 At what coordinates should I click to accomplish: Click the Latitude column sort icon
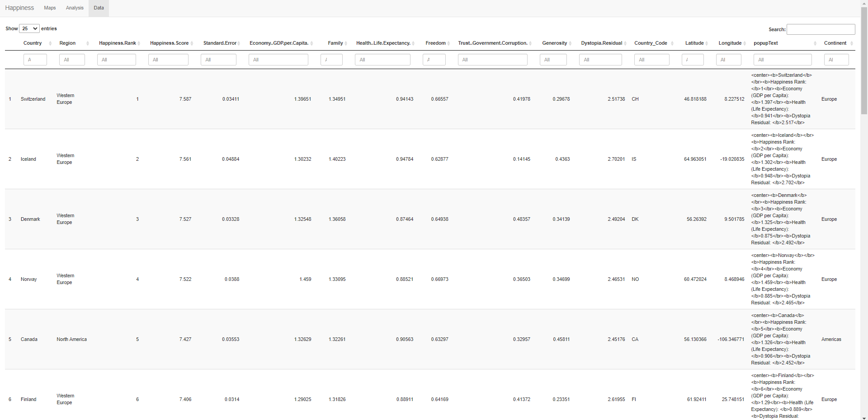pyautogui.click(x=707, y=43)
